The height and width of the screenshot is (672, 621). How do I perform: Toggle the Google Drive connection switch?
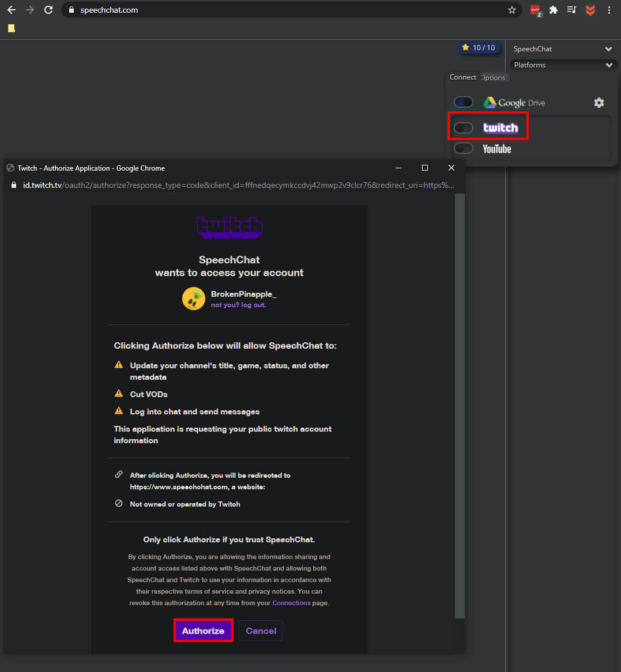tap(463, 102)
